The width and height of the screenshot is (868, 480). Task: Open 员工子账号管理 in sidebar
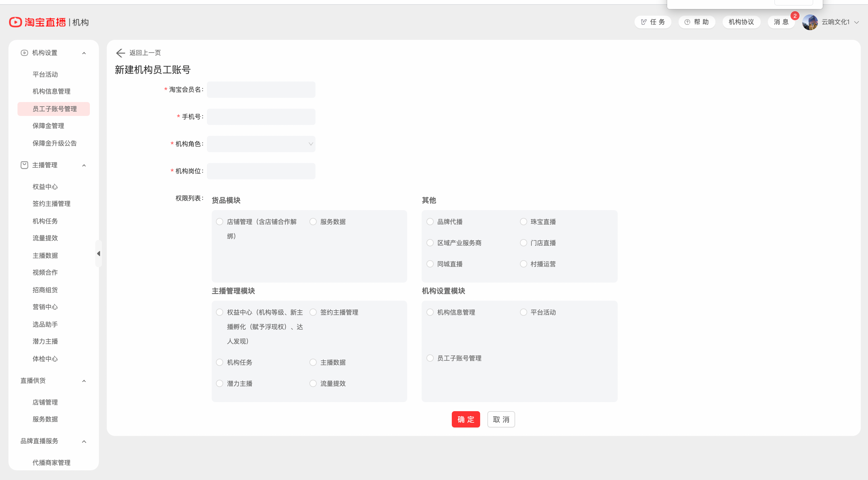click(54, 109)
